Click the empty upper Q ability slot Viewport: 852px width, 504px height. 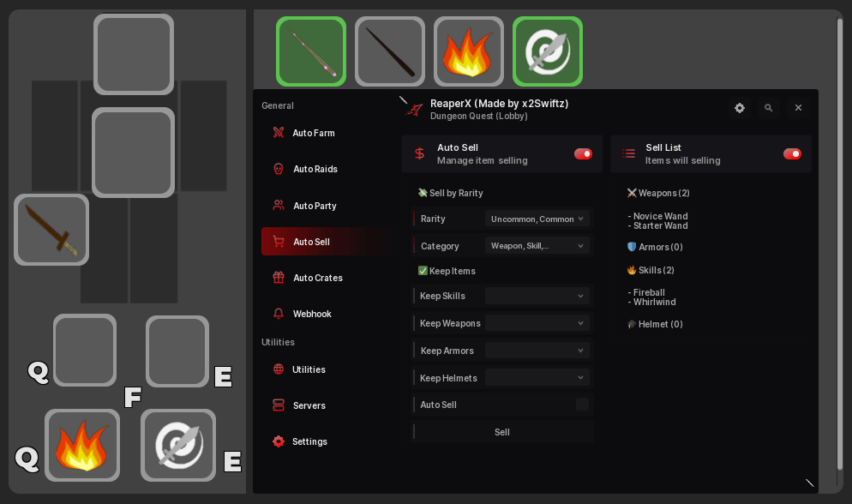85,351
